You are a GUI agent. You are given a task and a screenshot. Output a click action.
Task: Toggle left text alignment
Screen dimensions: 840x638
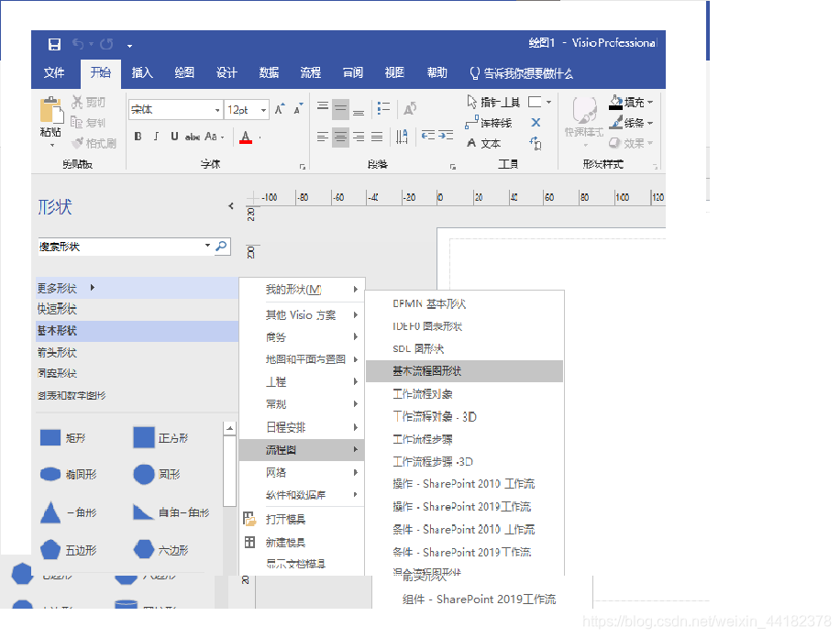[323, 137]
